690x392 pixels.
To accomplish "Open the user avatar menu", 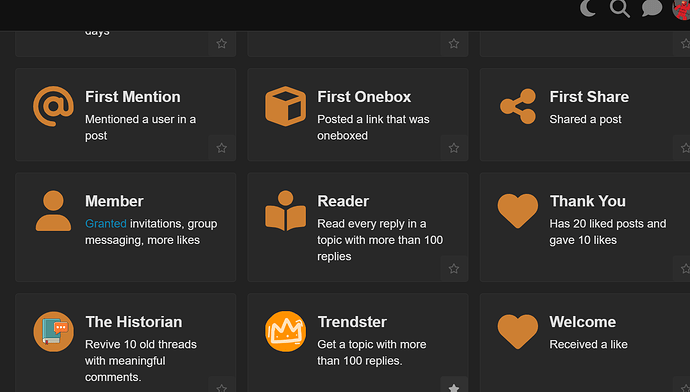I will [x=682, y=10].
